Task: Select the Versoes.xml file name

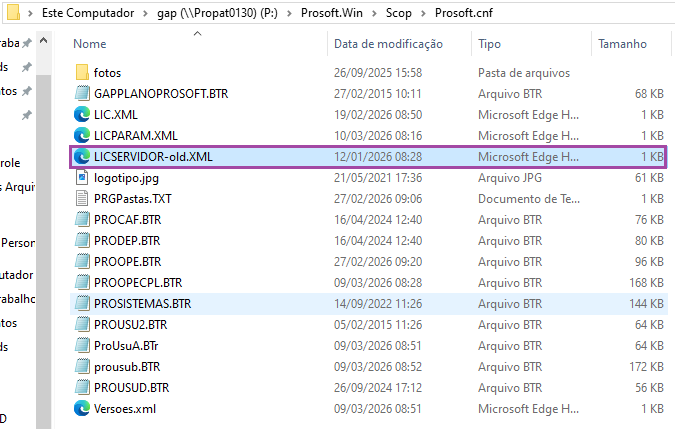Action: [125, 409]
